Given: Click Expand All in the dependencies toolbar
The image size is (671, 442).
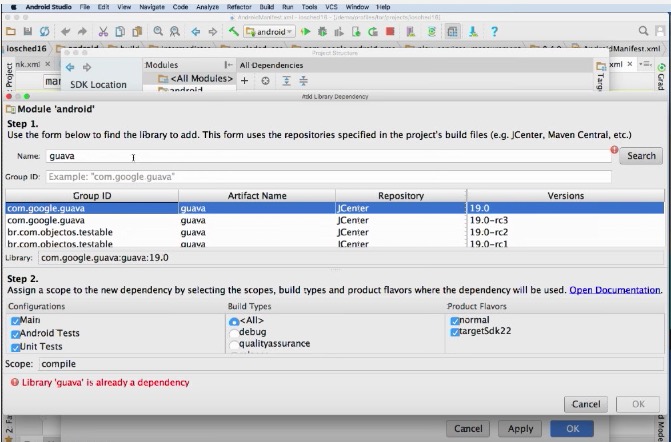Looking at the screenshot, I should coord(286,80).
